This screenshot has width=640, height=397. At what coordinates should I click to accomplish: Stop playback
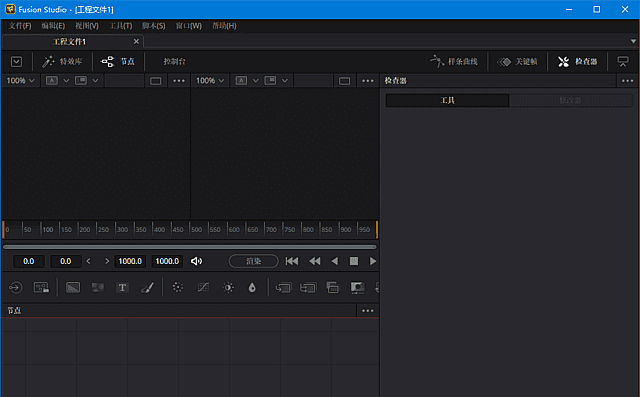coord(354,261)
